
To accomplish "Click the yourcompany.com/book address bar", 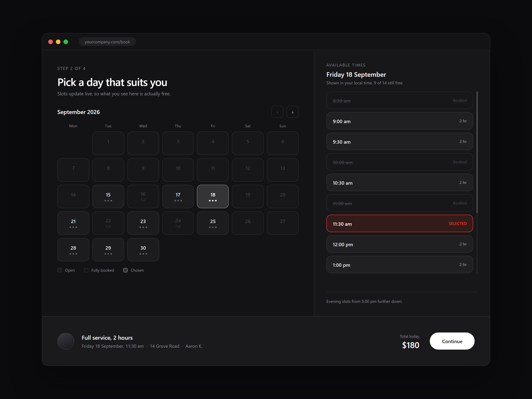I will pyautogui.click(x=107, y=42).
